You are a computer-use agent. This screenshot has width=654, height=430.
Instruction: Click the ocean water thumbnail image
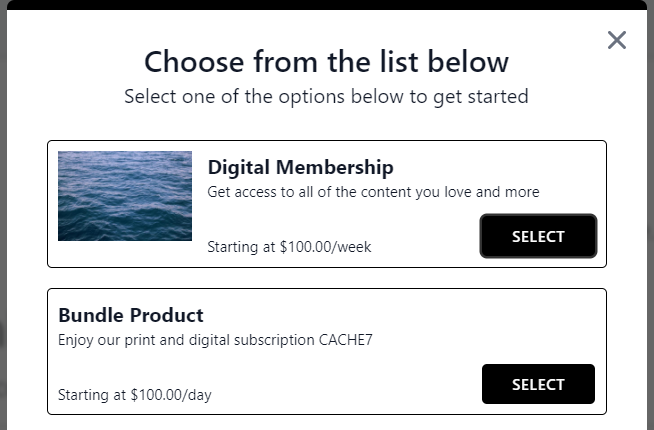pyautogui.click(x=125, y=196)
